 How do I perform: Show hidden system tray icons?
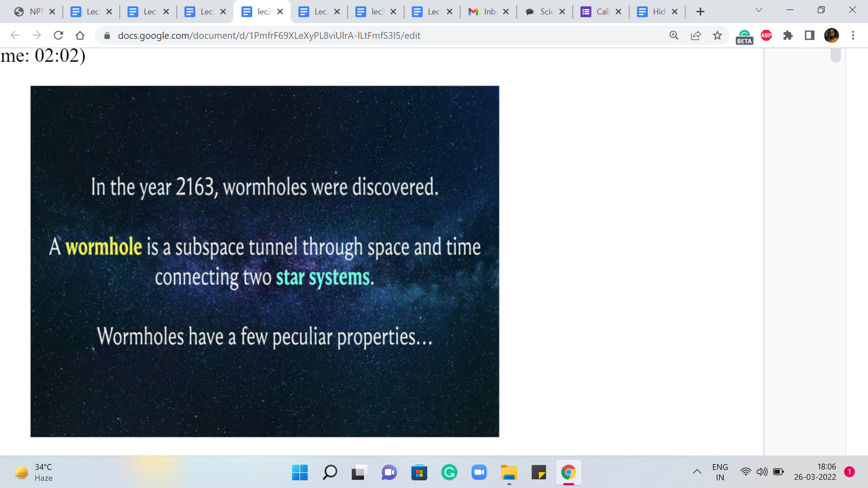(697, 472)
